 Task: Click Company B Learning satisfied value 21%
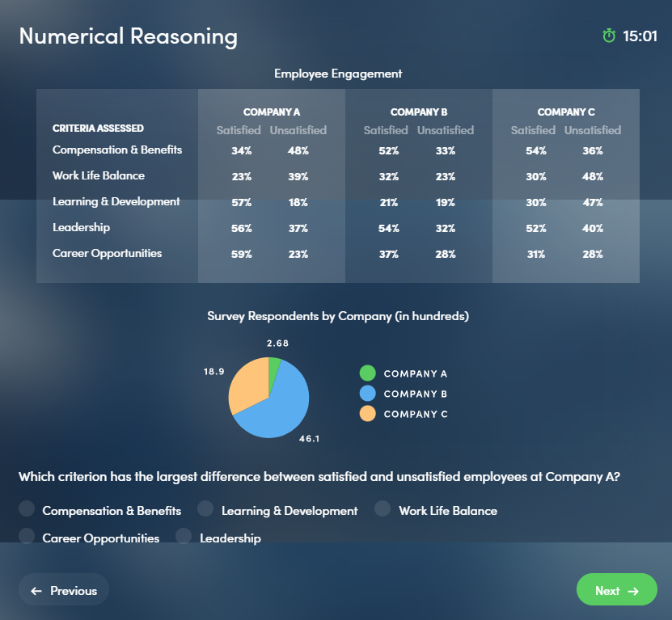(x=389, y=202)
